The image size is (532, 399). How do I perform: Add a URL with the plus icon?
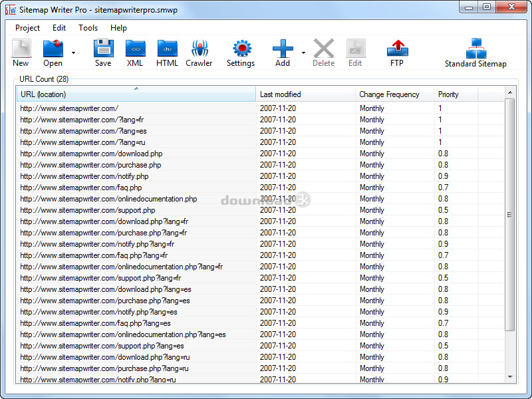pos(283,48)
